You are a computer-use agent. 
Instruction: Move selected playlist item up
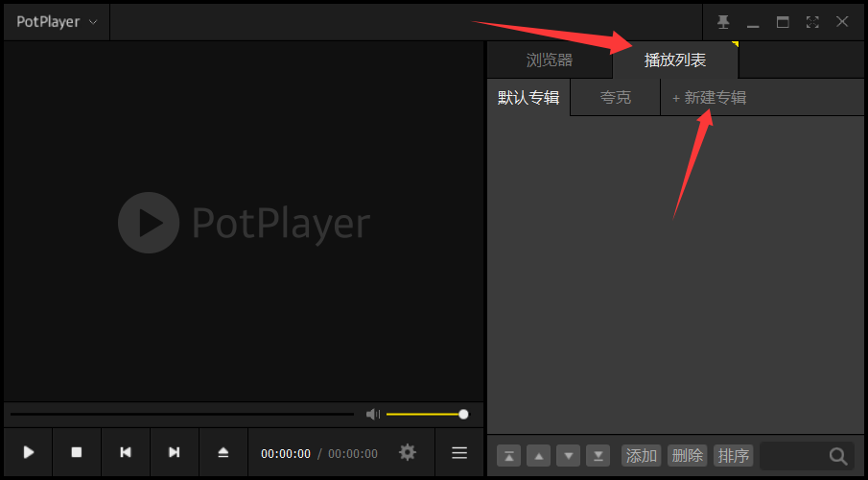click(539, 456)
